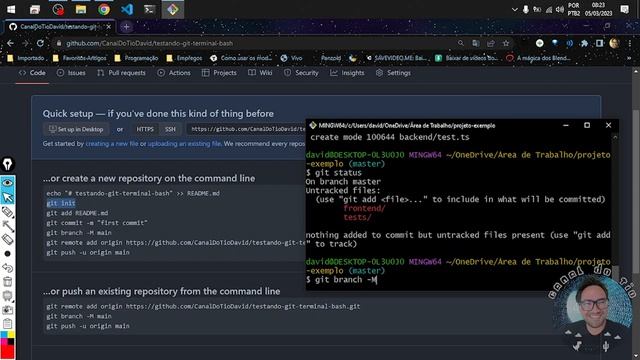Switch to the Issues tab

click(71, 73)
